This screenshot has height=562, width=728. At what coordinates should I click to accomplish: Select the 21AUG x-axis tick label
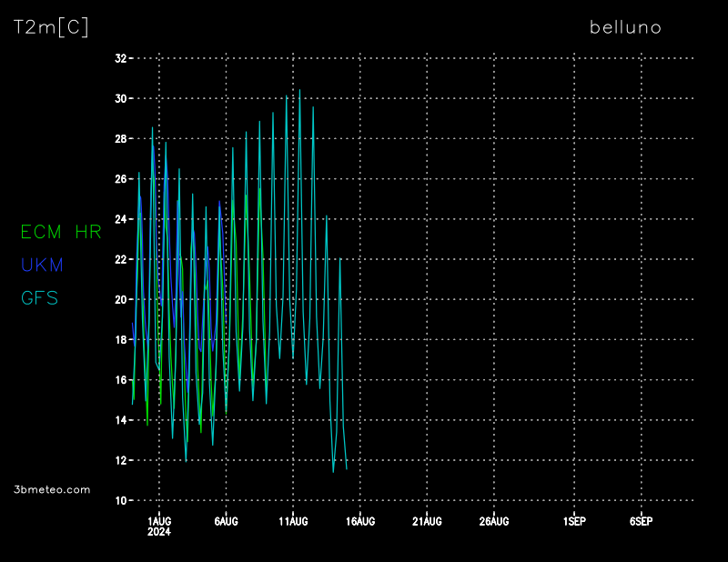pyautogui.click(x=427, y=521)
